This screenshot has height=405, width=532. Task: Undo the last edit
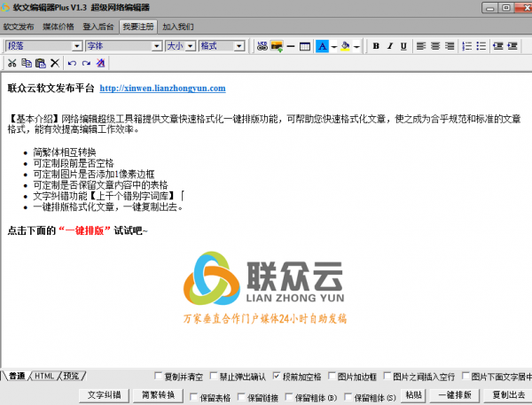point(72,63)
